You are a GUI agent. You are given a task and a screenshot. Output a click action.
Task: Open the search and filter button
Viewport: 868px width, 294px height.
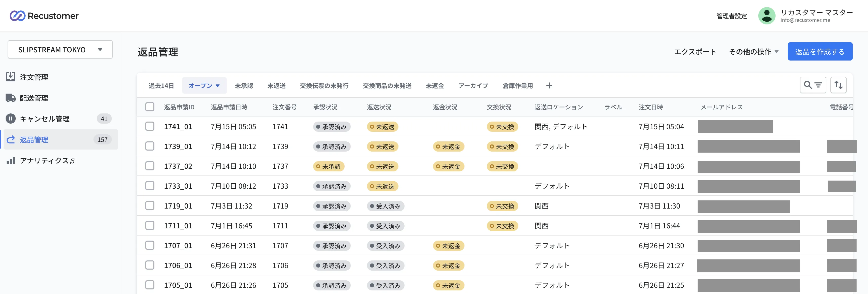click(813, 85)
